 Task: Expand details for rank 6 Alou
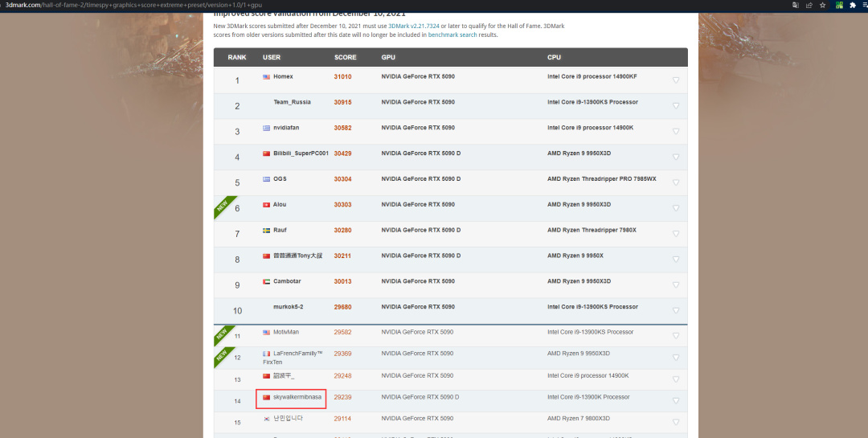[675, 208]
